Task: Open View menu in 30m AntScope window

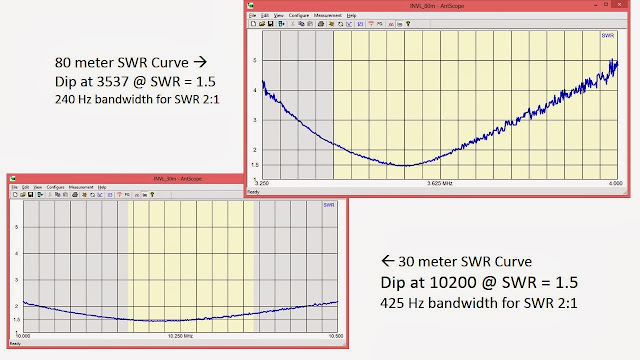Action: click(38, 187)
